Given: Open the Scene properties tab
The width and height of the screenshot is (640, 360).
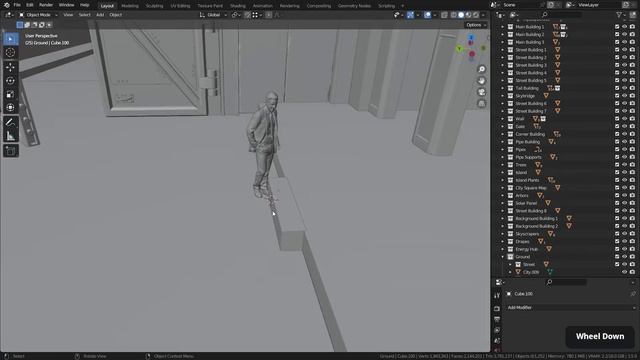Looking at the screenshot, I should 497,340.
